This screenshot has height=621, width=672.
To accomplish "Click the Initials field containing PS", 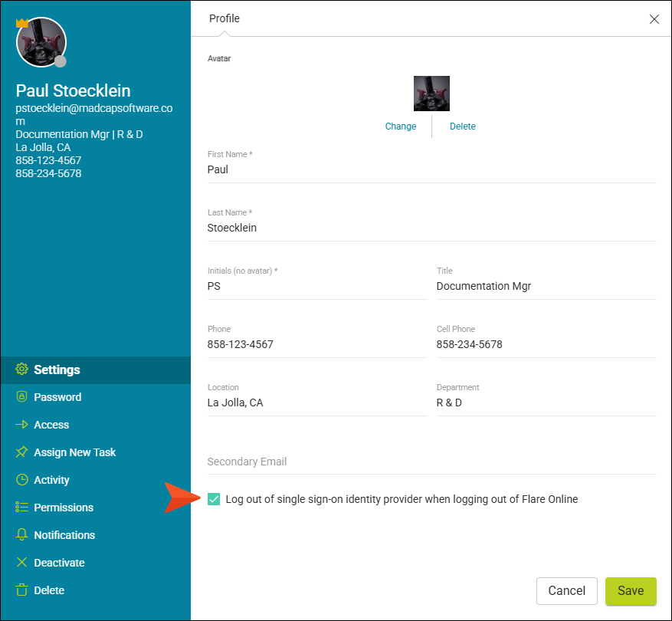I will pos(317,286).
